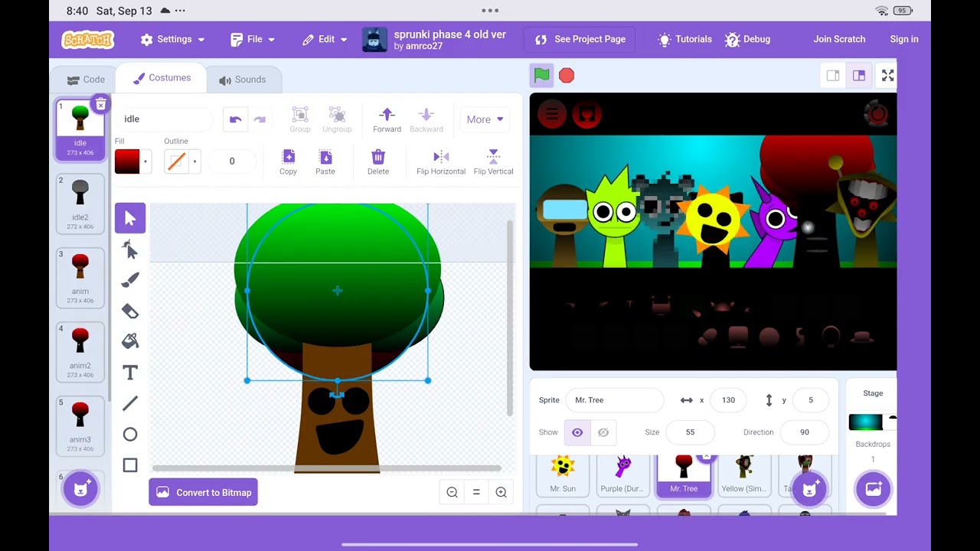Click Join Scratch link
The width and height of the screenshot is (980, 551).
[839, 39]
